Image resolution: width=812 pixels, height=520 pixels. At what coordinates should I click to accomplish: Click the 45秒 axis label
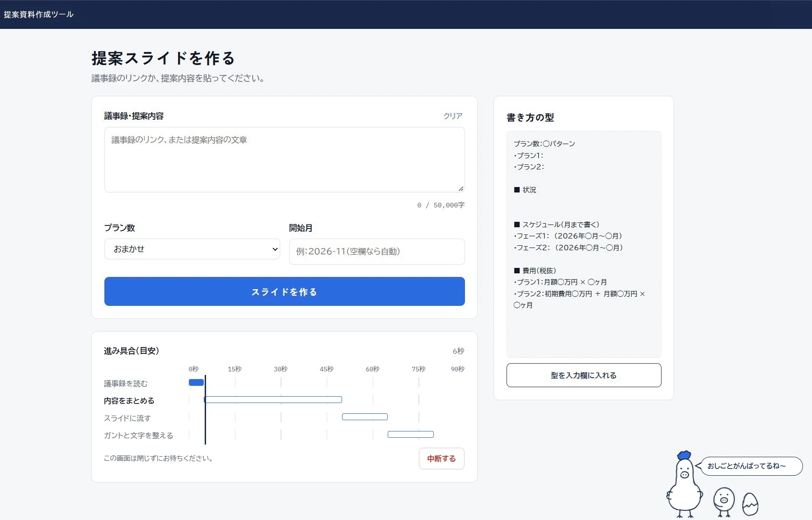pos(327,369)
